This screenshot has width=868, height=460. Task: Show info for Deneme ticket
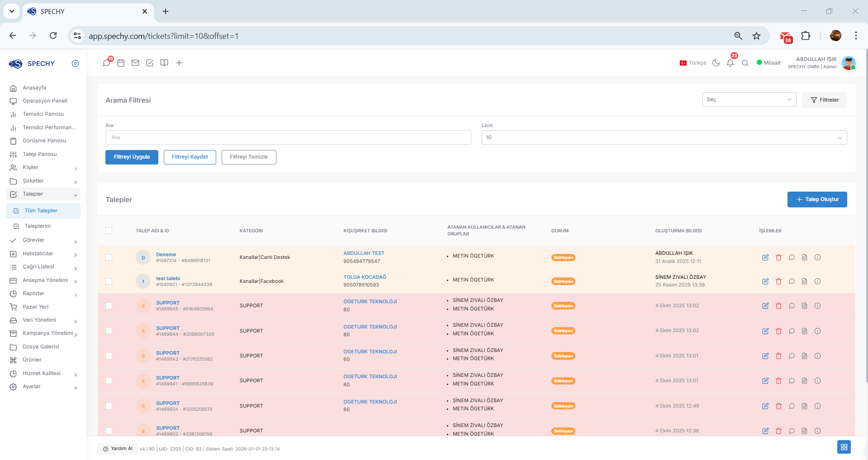point(817,258)
